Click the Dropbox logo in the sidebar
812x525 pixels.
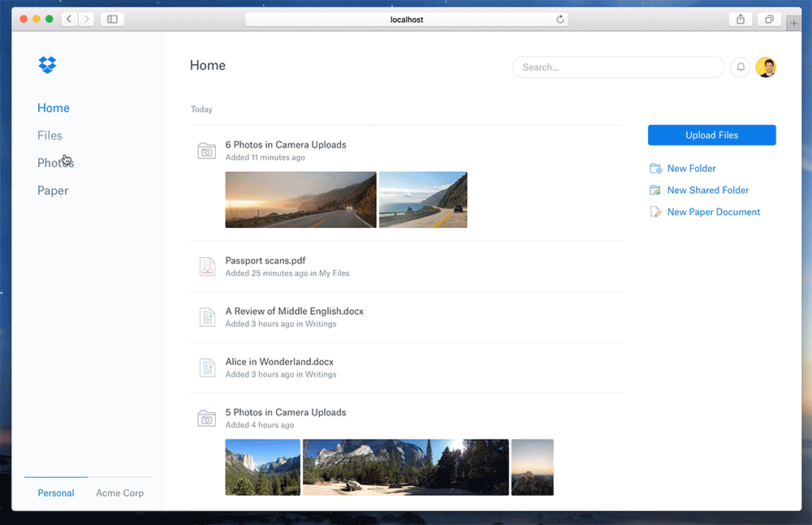tap(47, 65)
